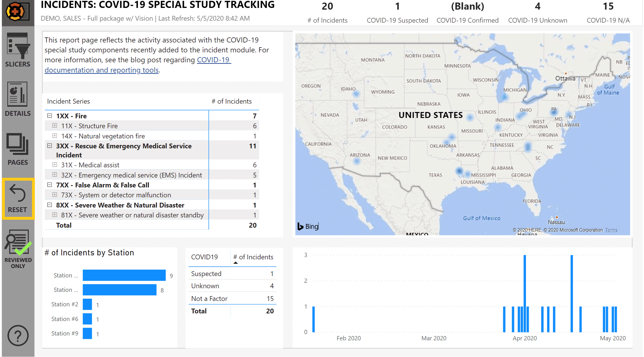Collapse 7XX - False Alarm series

50,185
